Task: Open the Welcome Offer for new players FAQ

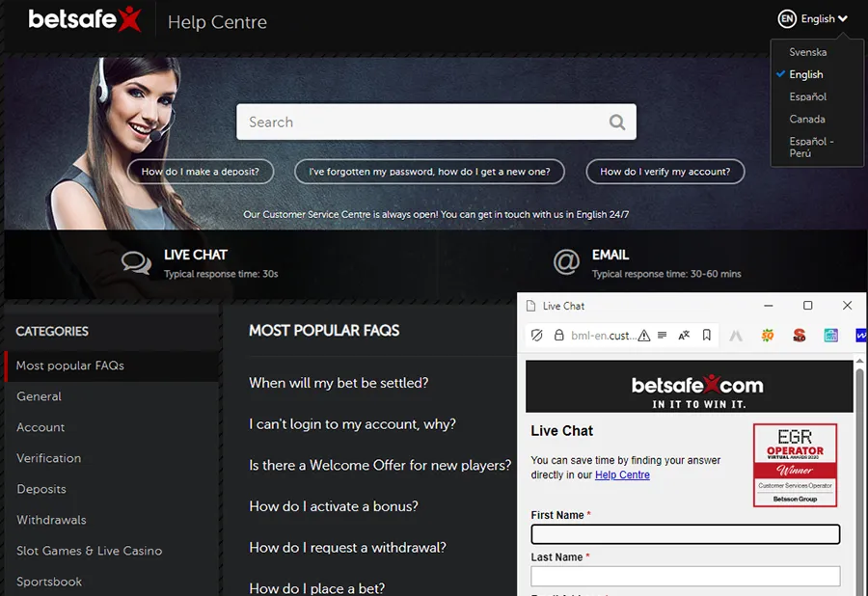Action: click(x=380, y=466)
